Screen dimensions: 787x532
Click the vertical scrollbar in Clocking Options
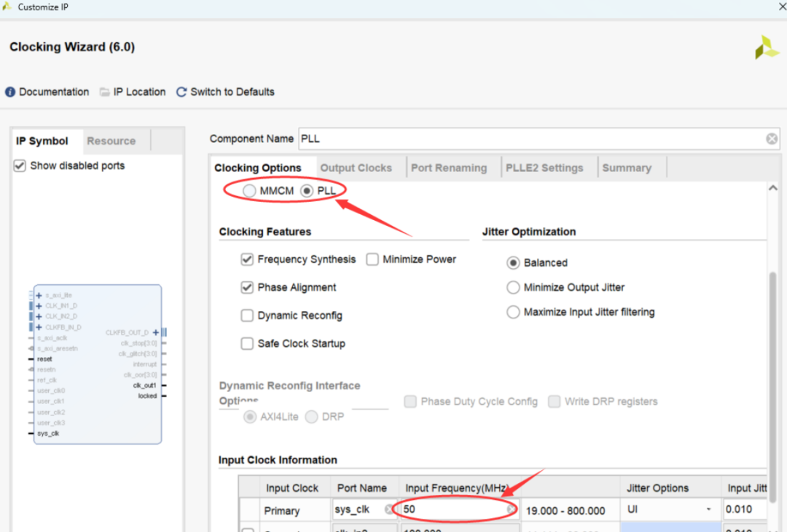772,328
